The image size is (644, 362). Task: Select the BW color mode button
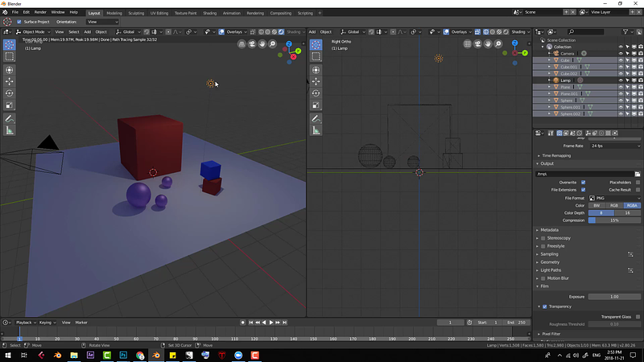(597, 205)
